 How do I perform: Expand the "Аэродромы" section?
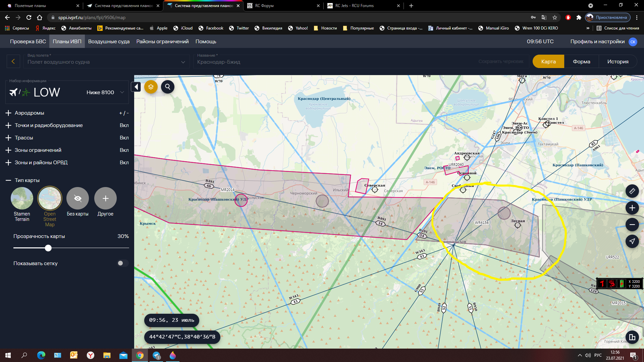[8, 113]
